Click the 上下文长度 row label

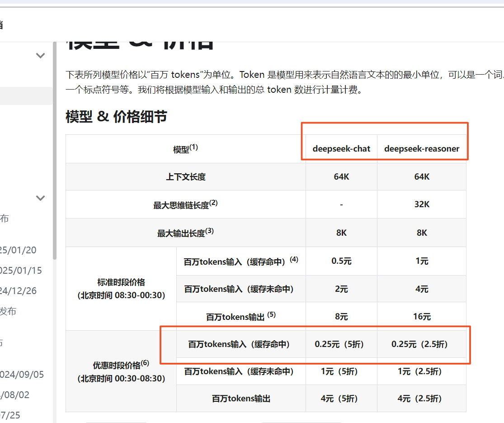[185, 176]
